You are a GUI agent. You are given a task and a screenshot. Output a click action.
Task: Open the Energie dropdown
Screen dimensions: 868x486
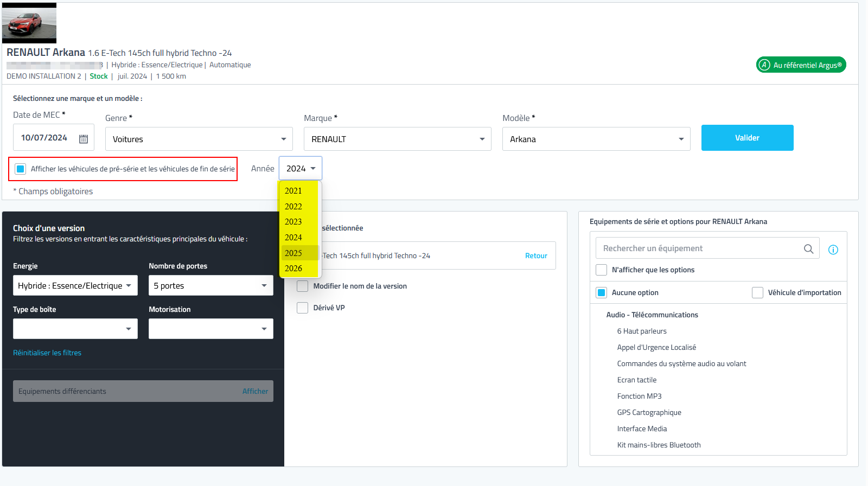coord(75,285)
